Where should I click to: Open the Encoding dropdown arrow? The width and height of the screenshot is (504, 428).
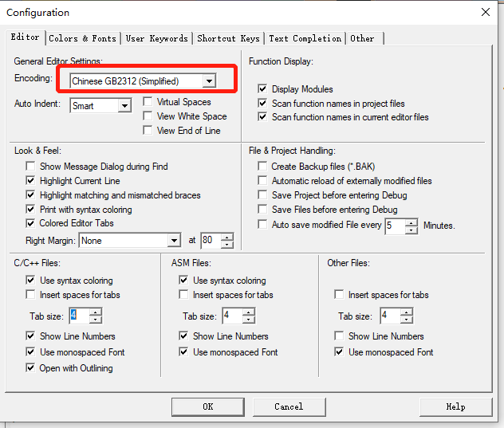tap(209, 81)
